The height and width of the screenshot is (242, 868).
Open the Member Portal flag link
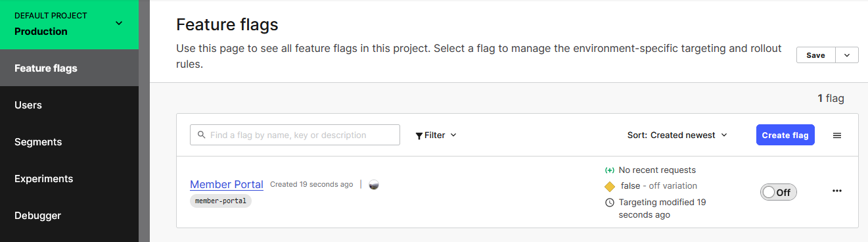point(227,184)
